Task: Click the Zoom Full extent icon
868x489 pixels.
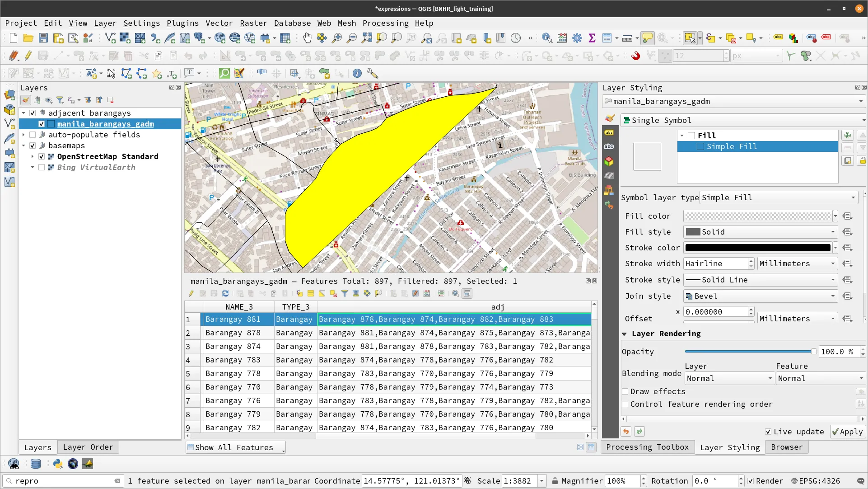Action: click(x=367, y=38)
